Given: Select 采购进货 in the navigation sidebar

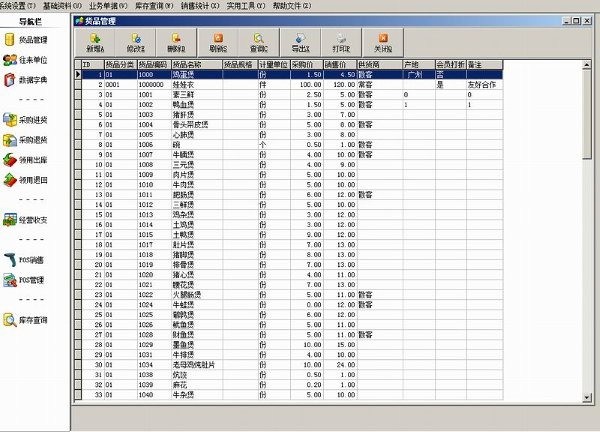Looking at the screenshot, I should tap(35, 120).
